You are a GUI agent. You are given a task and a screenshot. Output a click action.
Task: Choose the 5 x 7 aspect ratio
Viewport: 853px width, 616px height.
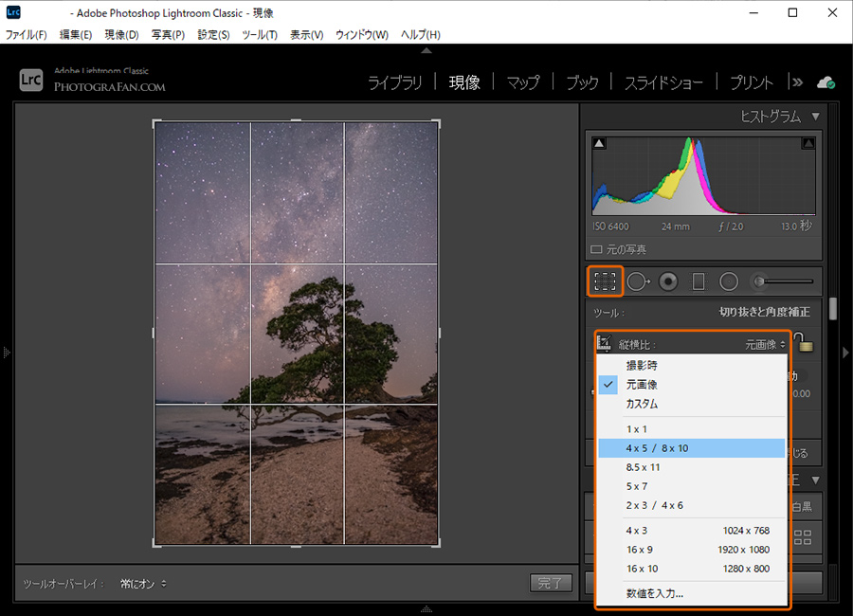click(x=692, y=486)
